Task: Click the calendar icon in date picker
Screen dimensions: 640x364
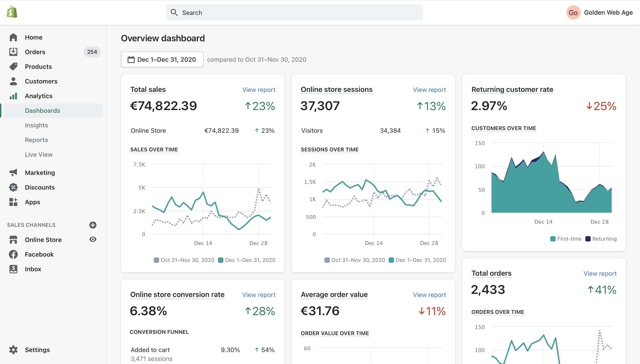Action: [131, 59]
